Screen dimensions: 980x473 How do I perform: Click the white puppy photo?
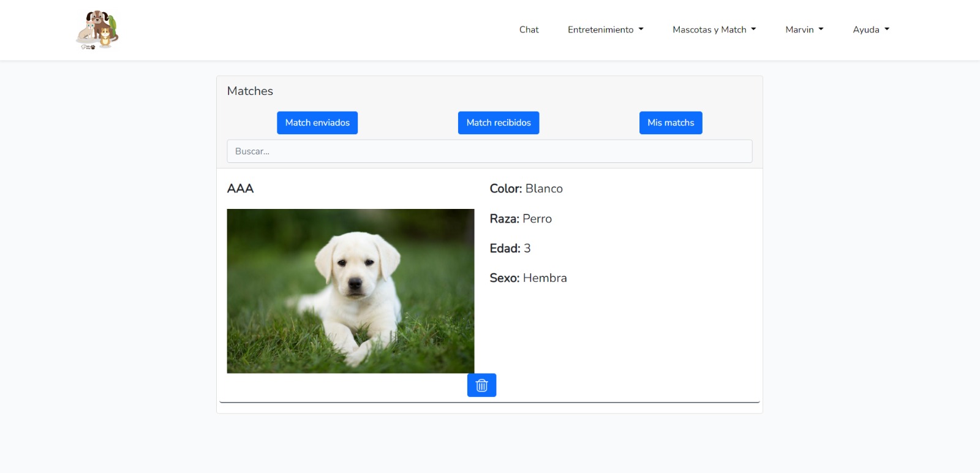click(350, 291)
